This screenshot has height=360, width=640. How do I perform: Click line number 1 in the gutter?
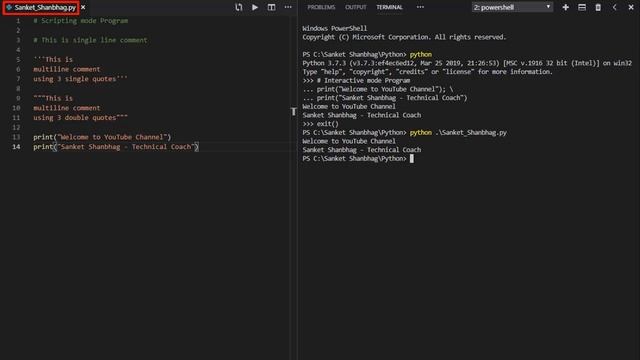[18, 21]
